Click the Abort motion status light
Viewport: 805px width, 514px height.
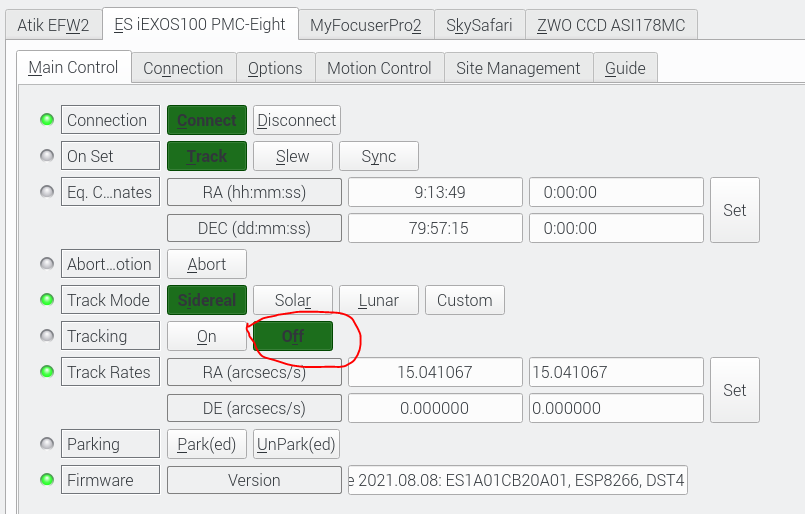[47, 263]
